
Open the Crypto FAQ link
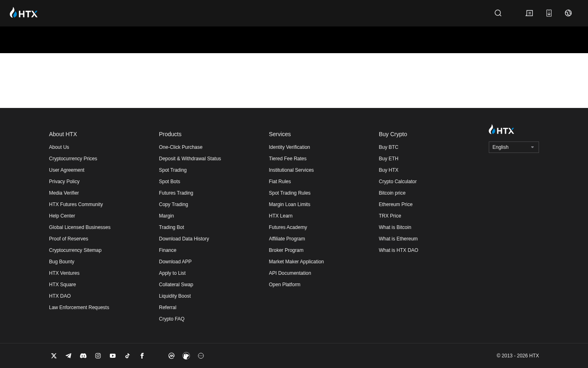[x=171, y=319]
